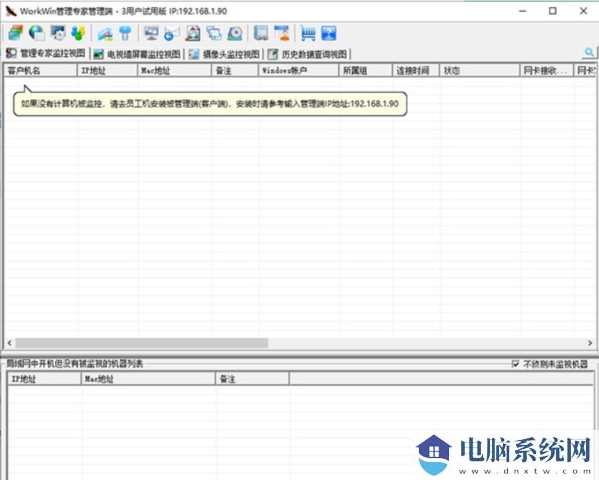599x480 pixels.
Task: Click the 所属组 column header
Action: pyautogui.click(x=366, y=70)
